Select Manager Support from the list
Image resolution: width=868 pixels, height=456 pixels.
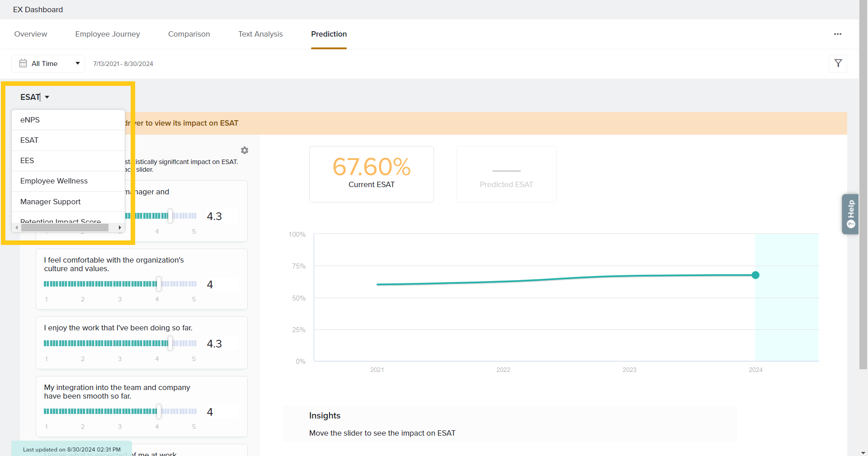(50, 202)
